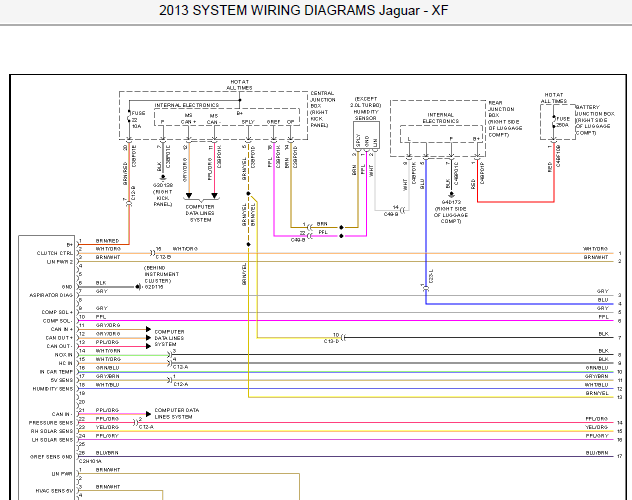
Task: Select the "CENTRAL JUNCTION BOX" label
Action: [x=322, y=100]
